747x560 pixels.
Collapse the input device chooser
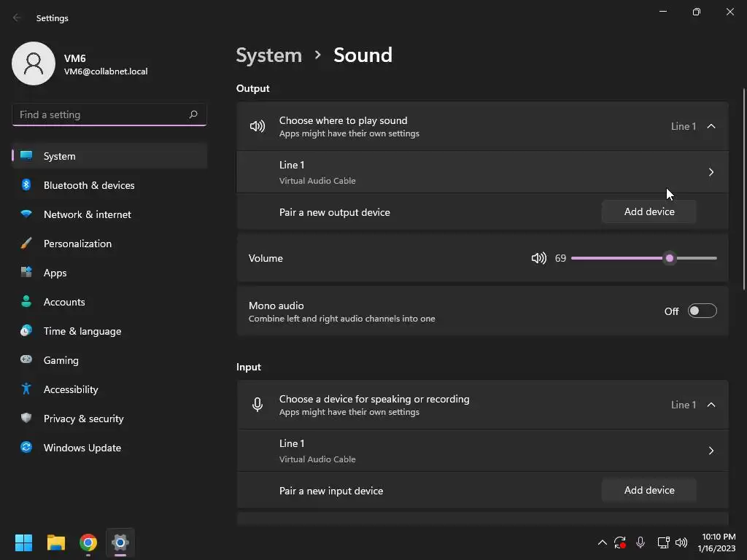point(711,405)
